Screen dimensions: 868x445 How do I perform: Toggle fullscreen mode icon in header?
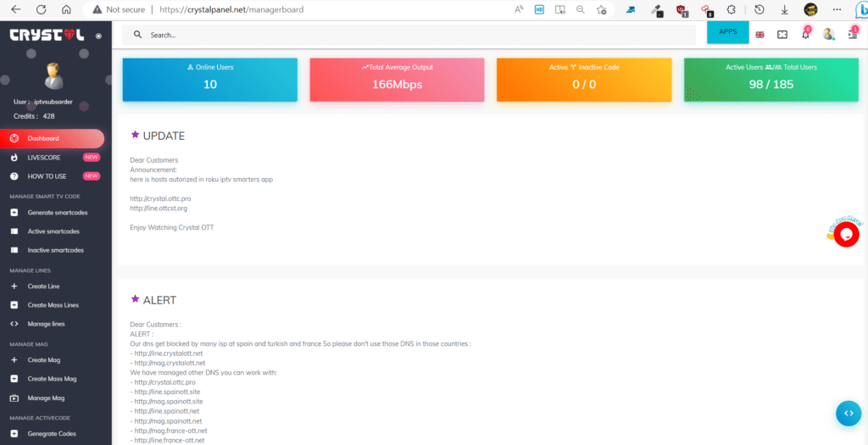click(782, 34)
